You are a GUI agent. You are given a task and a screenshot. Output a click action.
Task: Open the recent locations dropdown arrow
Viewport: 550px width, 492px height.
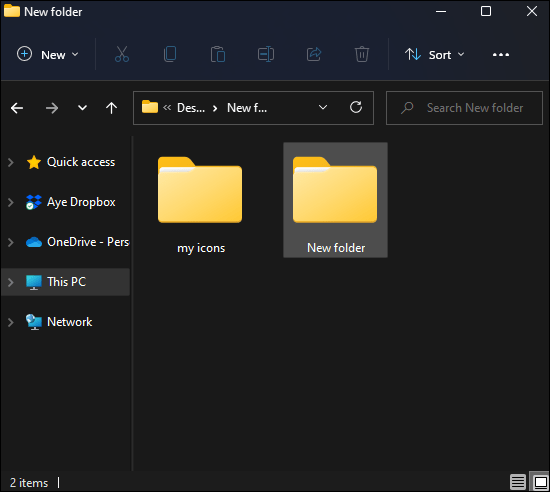[x=82, y=108]
